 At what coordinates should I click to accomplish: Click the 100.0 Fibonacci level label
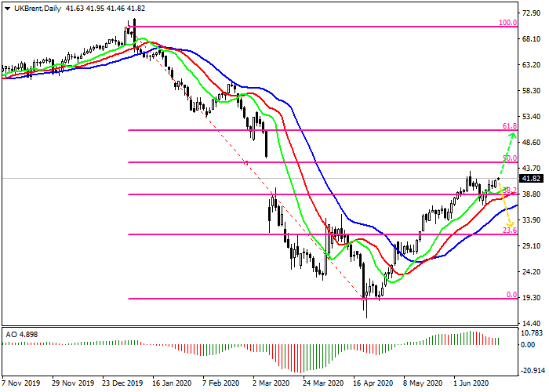click(x=507, y=24)
